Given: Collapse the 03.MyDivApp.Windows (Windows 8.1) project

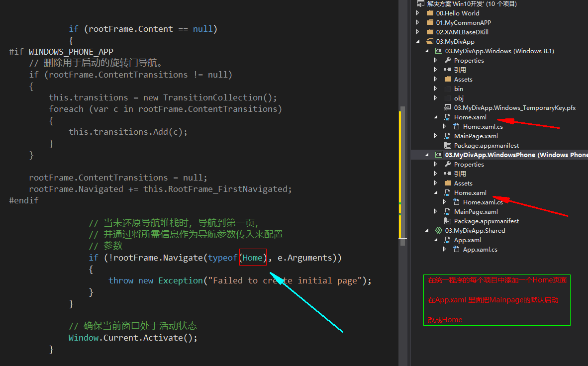Looking at the screenshot, I should click(x=427, y=51).
